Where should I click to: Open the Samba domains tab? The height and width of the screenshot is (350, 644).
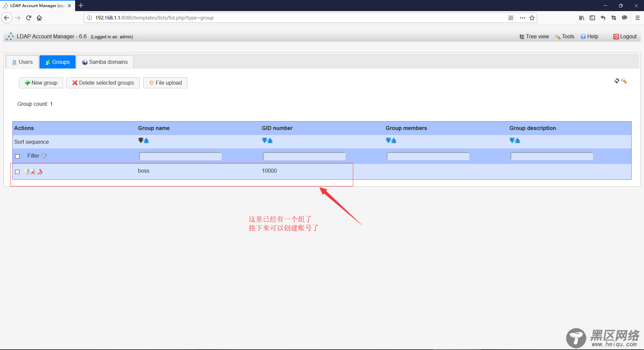click(x=105, y=62)
